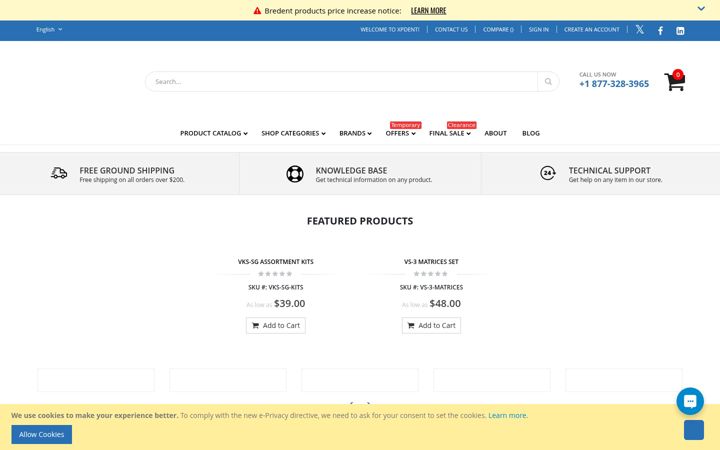Viewport: 720px width, 450px height.
Task: Click the Allow Cookies button
Action: 41,434
